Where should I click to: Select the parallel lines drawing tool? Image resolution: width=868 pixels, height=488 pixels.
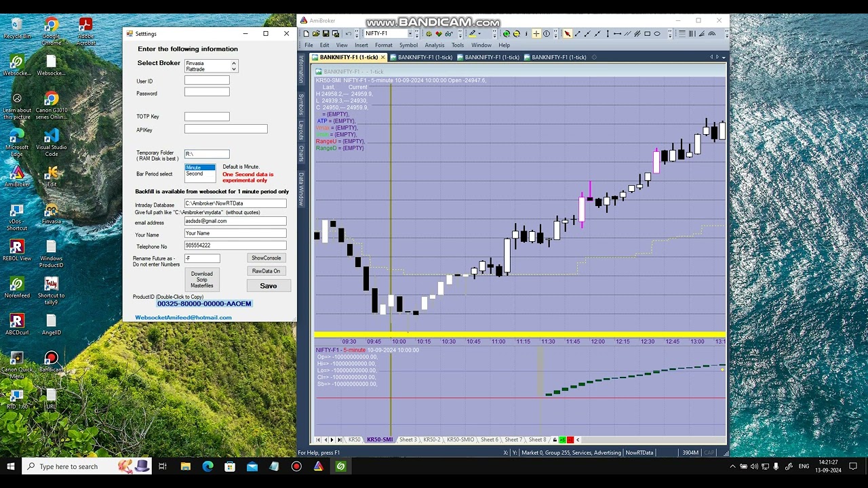[627, 33]
